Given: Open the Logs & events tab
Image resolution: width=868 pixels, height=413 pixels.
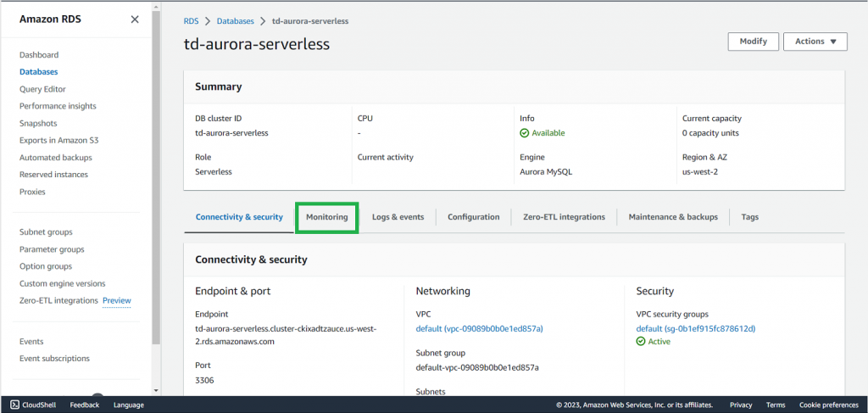Looking at the screenshot, I should click(x=398, y=217).
